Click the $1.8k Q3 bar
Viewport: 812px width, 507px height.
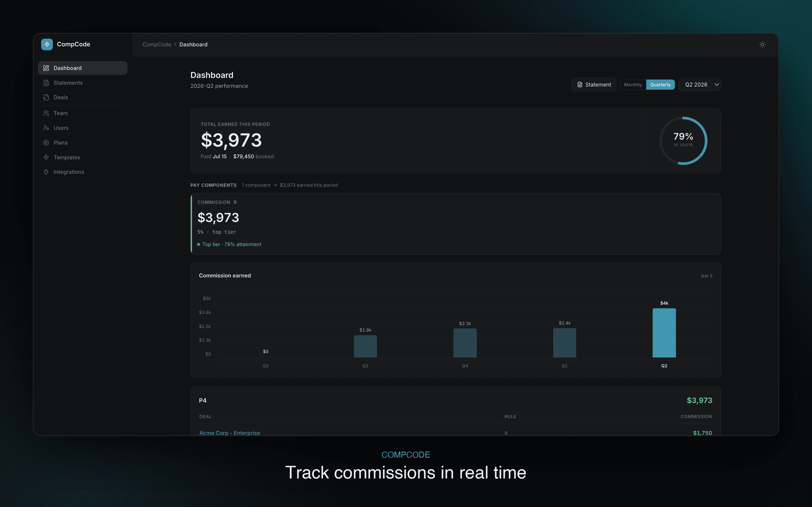point(365,347)
